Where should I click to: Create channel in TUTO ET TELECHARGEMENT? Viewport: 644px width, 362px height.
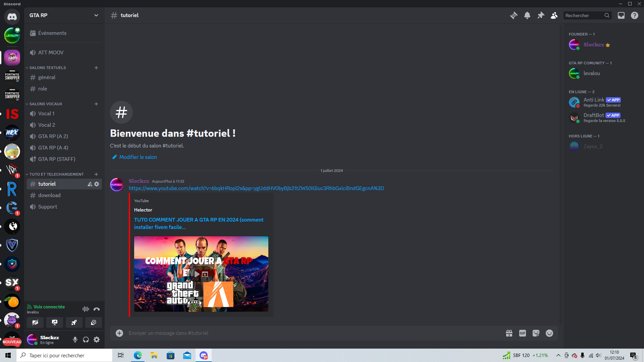[96, 174]
